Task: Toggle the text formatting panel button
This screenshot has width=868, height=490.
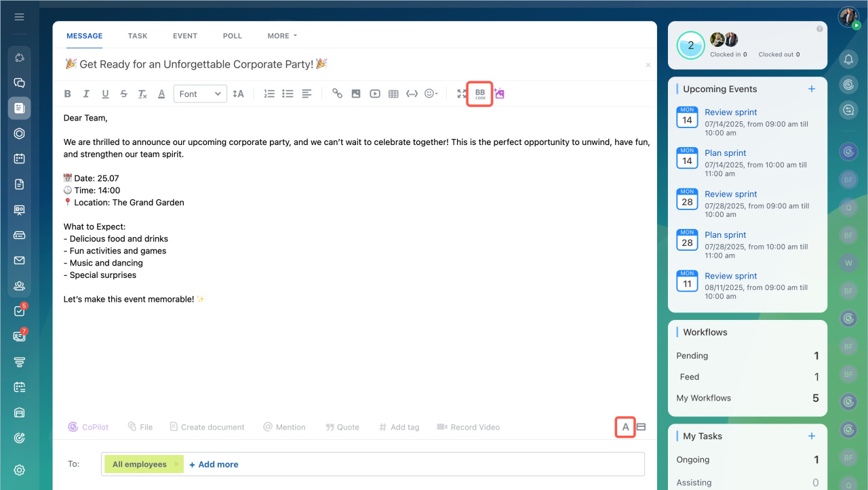Action: (625, 427)
